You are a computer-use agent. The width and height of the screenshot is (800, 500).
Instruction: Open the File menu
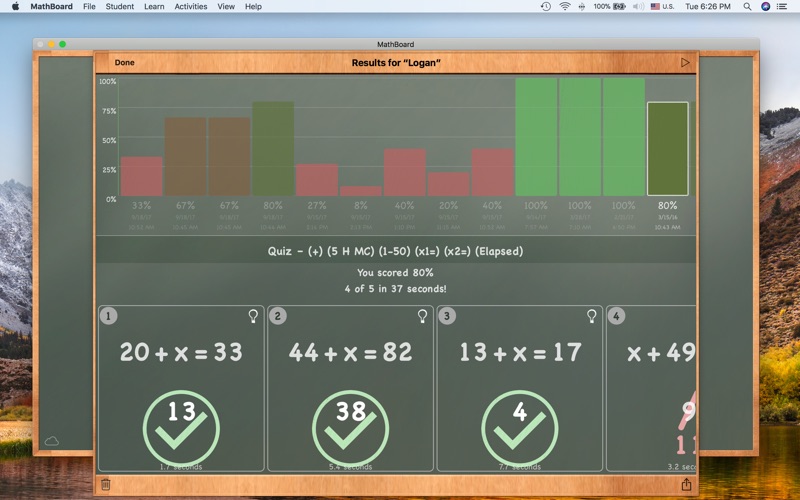click(89, 6)
